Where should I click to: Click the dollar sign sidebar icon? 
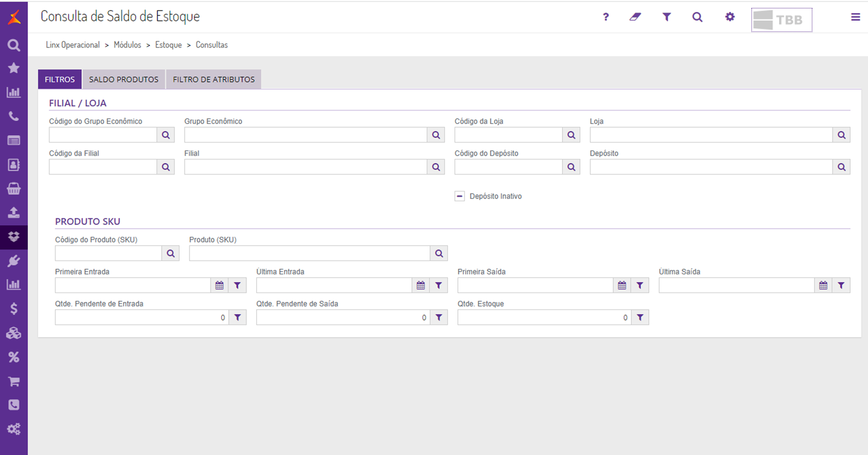point(14,309)
